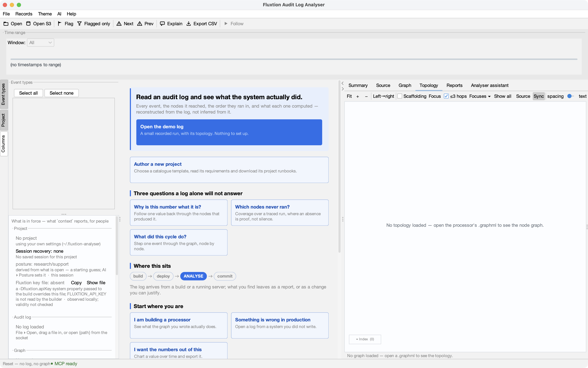This screenshot has height=368, width=588.
Task: Click Source button in the topology toolbar
Action: pos(523,96)
